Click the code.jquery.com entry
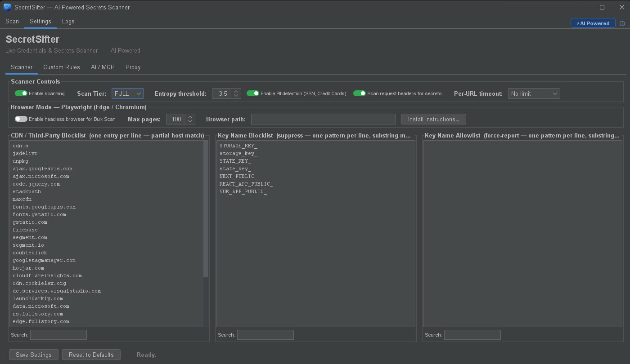Image resolution: width=630 pixels, height=364 pixels. pos(36,184)
